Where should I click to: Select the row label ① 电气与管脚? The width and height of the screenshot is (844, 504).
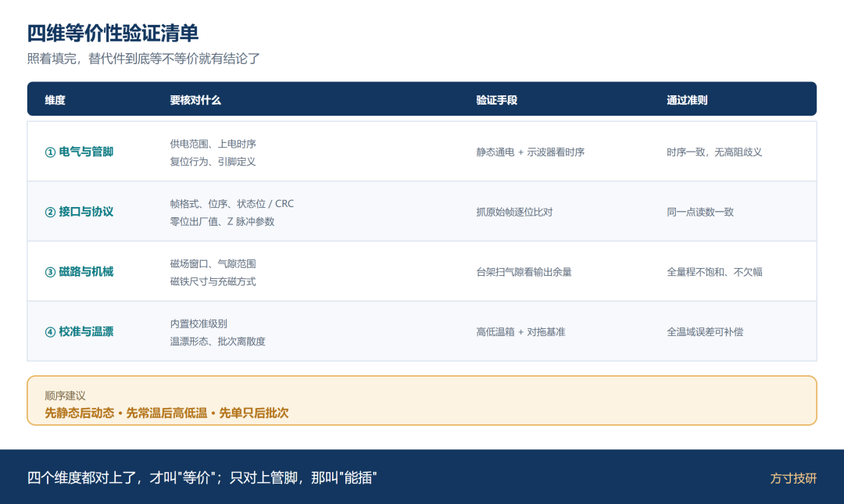click(79, 152)
